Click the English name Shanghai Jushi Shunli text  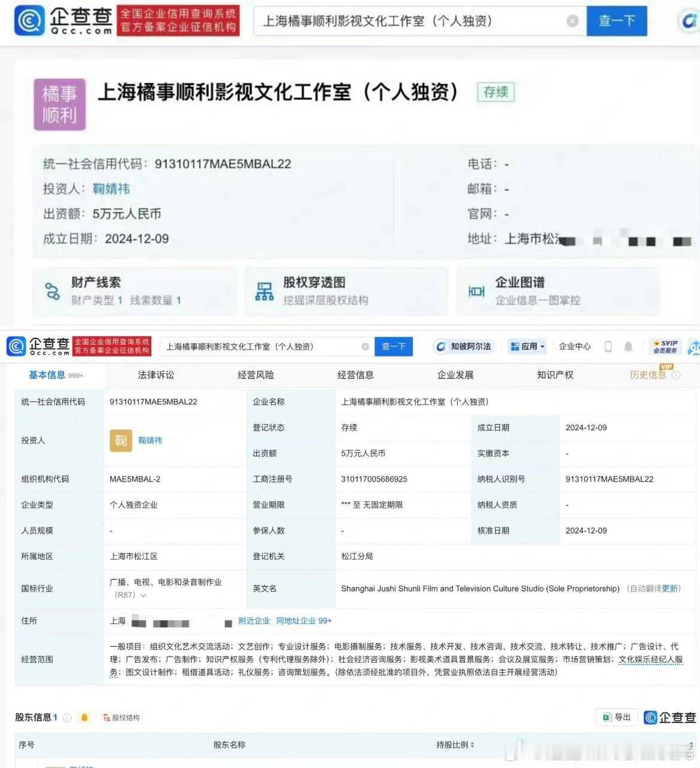pyautogui.click(x=480, y=589)
